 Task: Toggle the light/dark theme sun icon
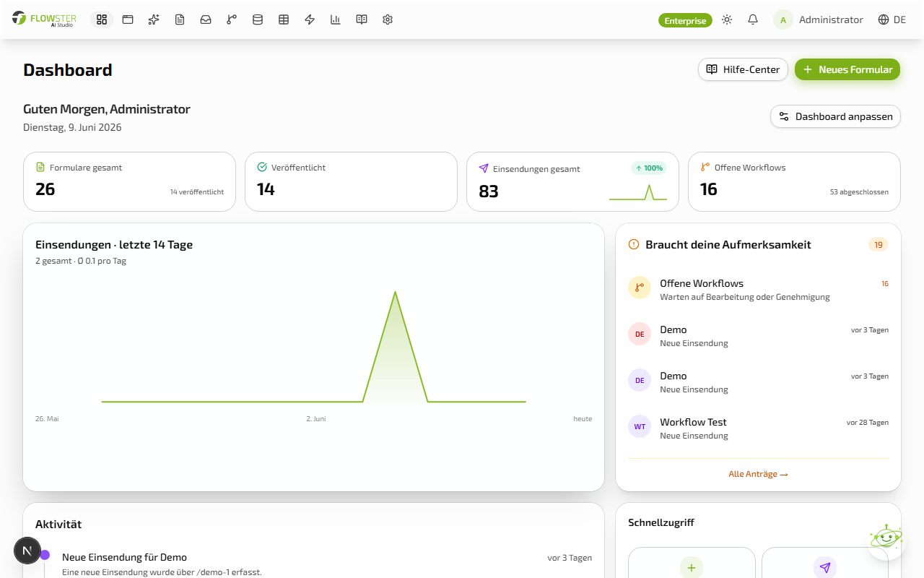click(x=727, y=20)
